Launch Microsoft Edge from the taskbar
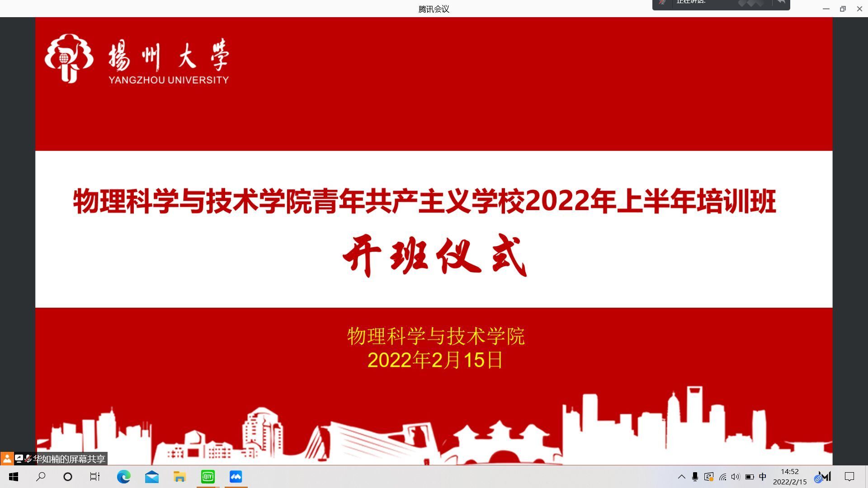This screenshot has width=868, height=488. pyautogui.click(x=123, y=477)
